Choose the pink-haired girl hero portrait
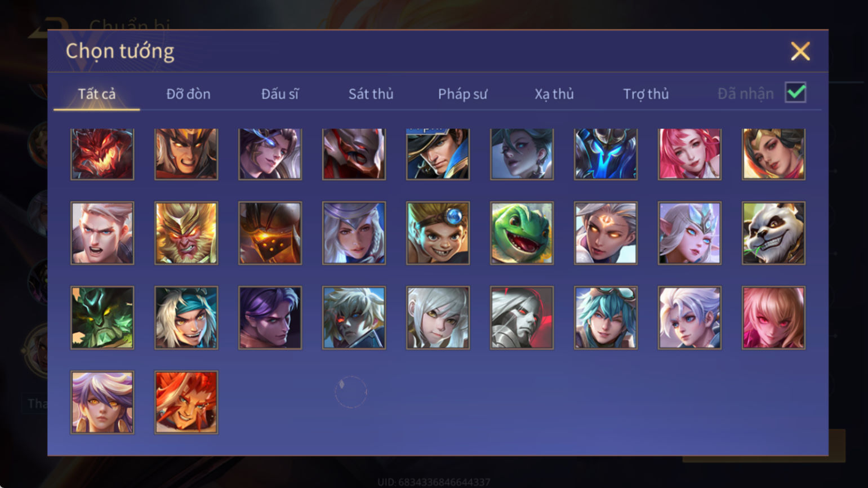Viewport: 868px width, 488px height. click(689, 154)
